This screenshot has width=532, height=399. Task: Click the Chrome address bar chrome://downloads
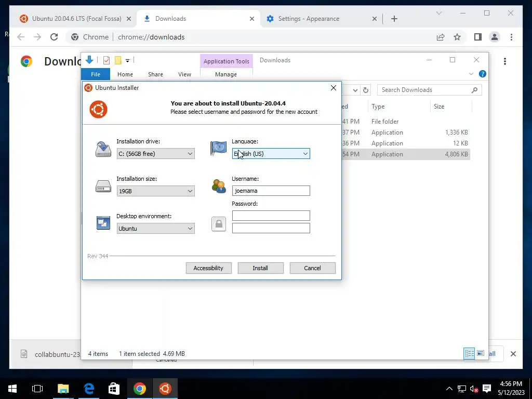(151, 37)
